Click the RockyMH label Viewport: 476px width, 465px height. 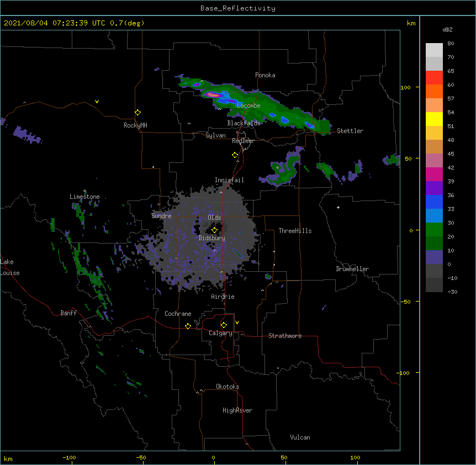coord(135,125)
